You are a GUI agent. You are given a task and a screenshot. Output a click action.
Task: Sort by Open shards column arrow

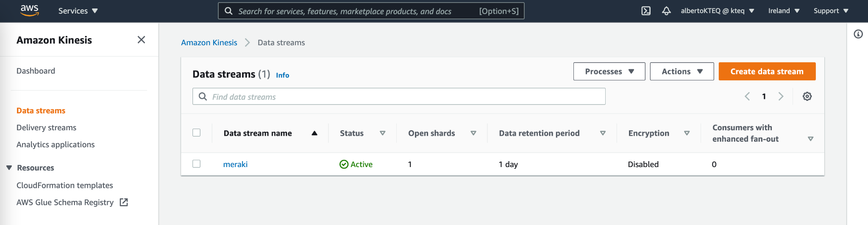pyautogui.click(x=473, y=133)
